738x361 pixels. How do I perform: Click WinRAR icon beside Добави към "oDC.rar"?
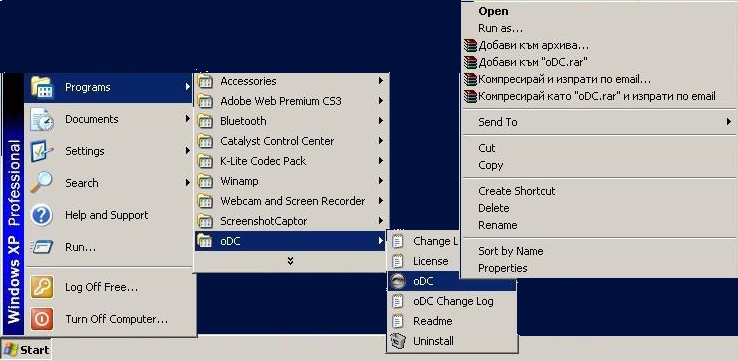(x=470, y=62)
